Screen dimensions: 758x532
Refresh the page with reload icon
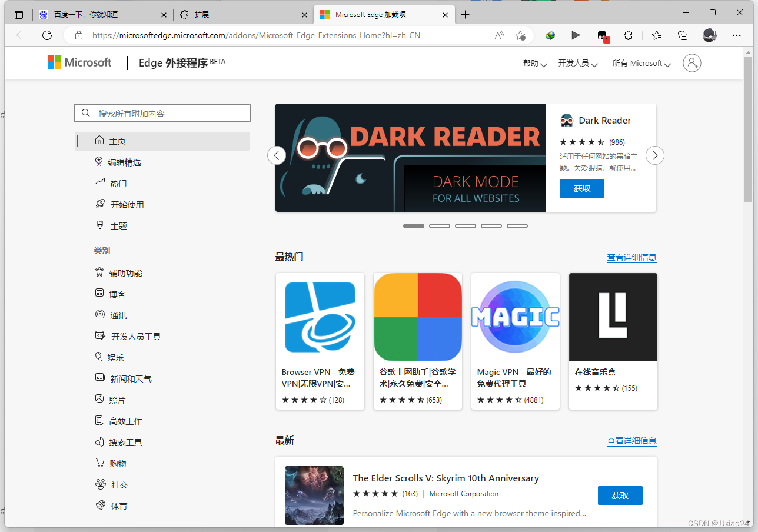click(x=47, y=35)
